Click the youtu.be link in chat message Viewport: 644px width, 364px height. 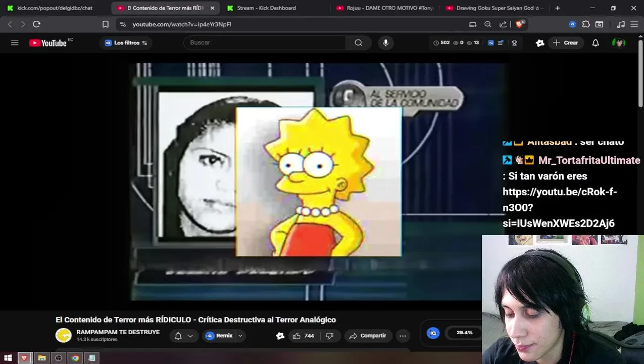[560, 207]
